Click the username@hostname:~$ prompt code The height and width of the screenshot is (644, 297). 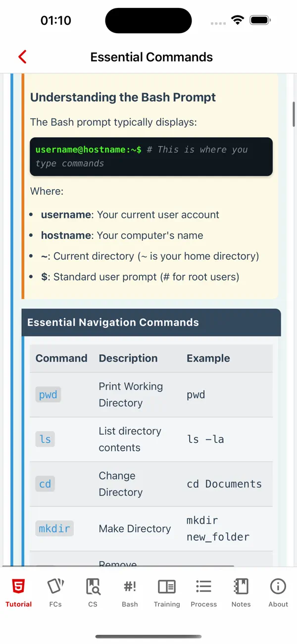pos(88,150)
